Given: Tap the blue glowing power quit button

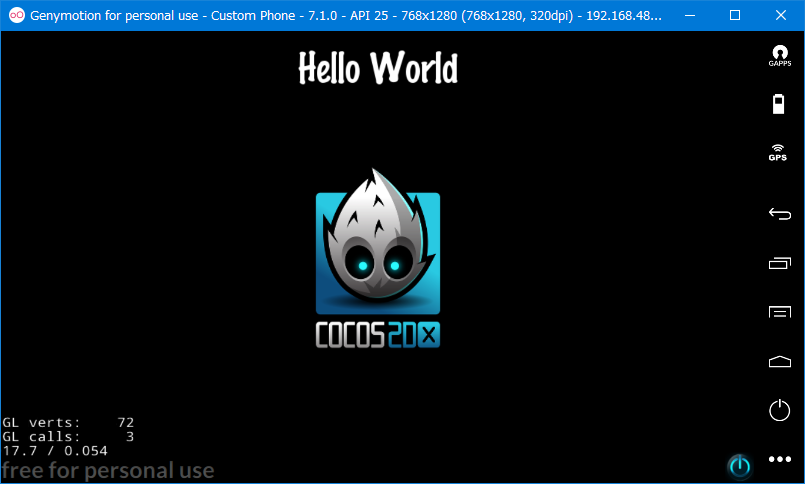Looking at the screenshot, I should (x=740, y=466).
